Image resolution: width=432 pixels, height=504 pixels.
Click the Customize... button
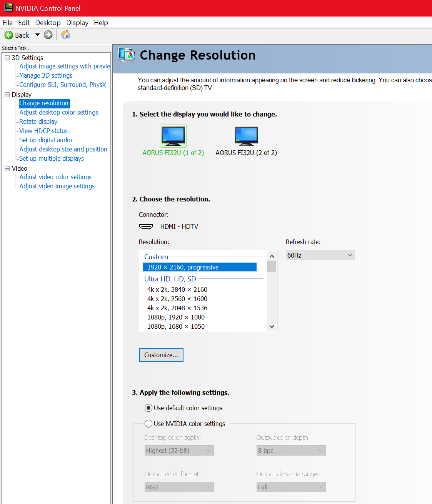point(161,355)
